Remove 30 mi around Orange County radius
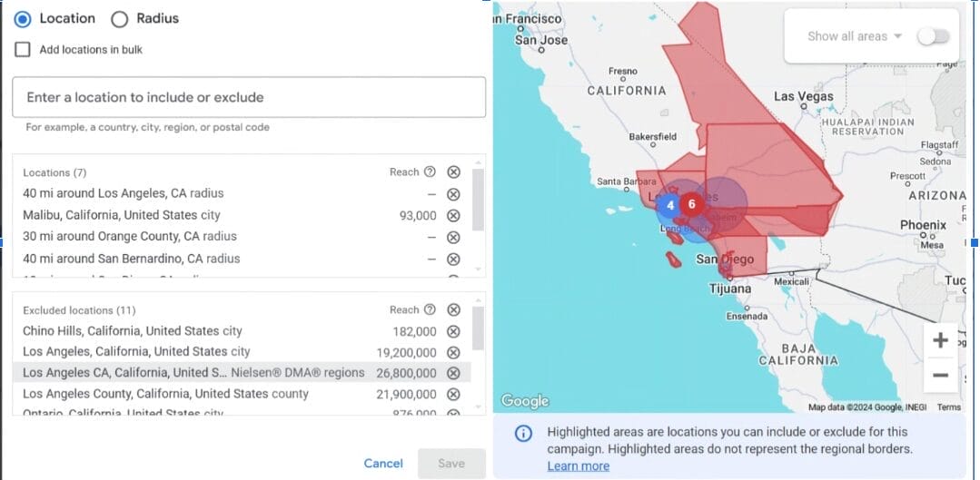Screen dimensions: 980x480 tap(453, 237)
